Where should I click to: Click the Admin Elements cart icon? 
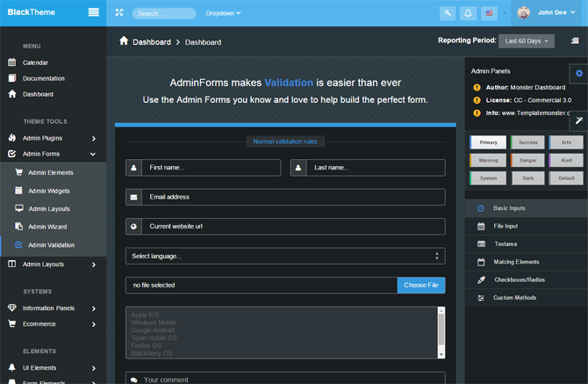pos(18,172)
